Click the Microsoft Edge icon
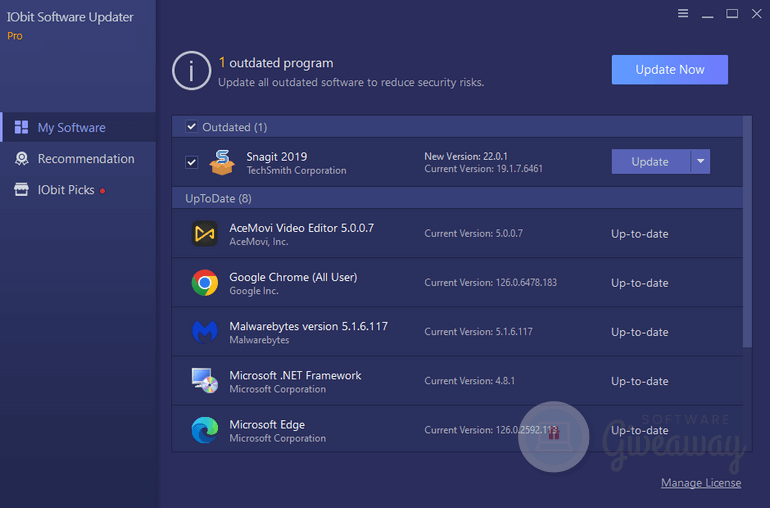Screen dimensions: 770x508 (x=205, y=430)
